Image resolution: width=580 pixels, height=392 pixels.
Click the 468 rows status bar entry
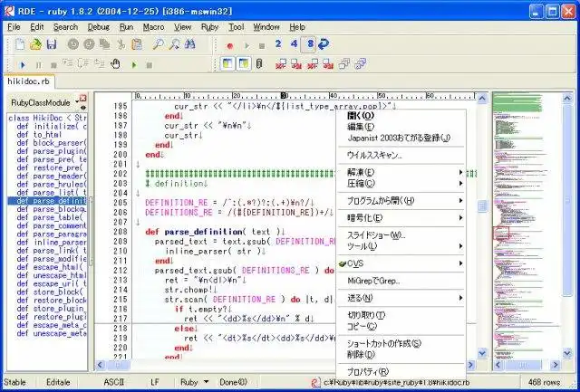tap(544, 382)
